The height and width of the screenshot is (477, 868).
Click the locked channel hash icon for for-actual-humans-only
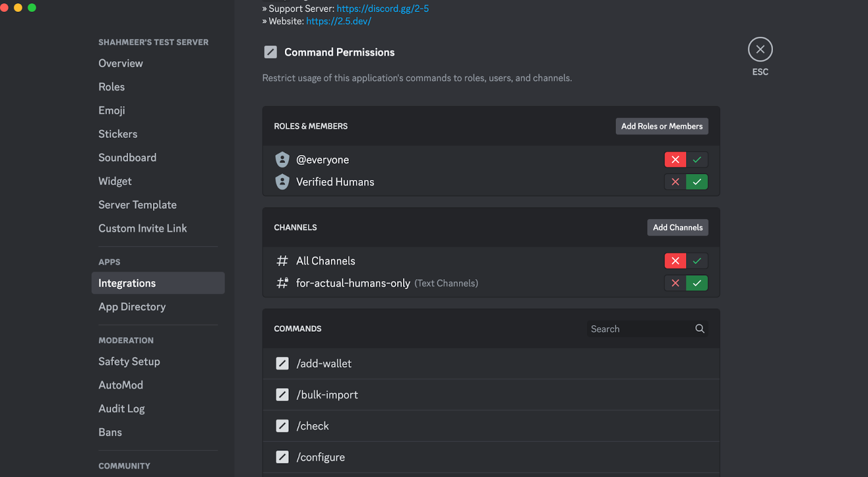tap(282, 283)
